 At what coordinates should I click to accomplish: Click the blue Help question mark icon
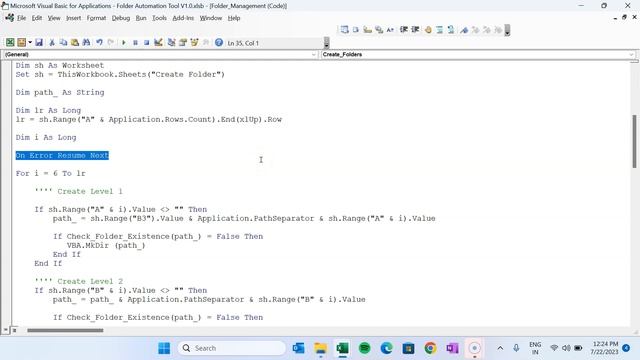pyautogui.click(x=219, y=42)
